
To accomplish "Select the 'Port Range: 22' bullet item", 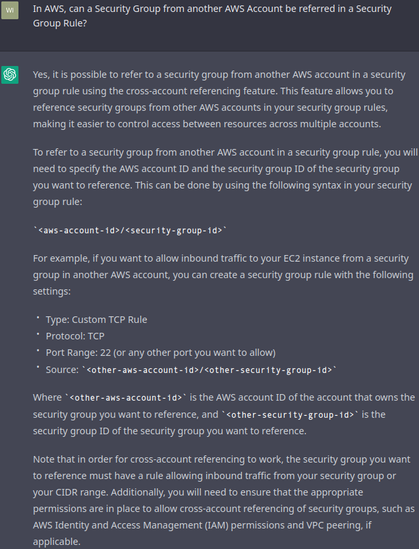I will 161,353.
